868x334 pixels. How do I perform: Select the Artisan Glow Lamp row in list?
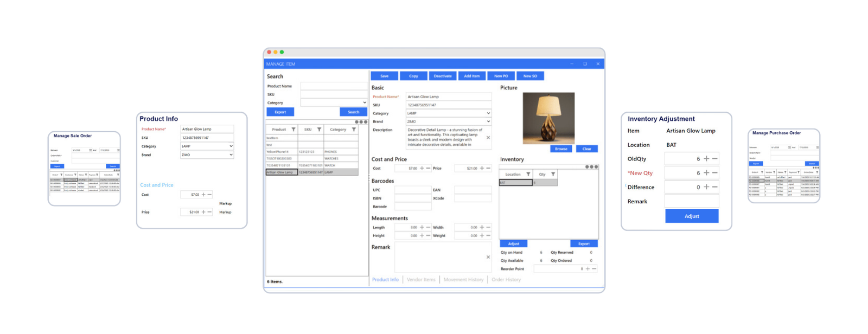coord(312,172)
